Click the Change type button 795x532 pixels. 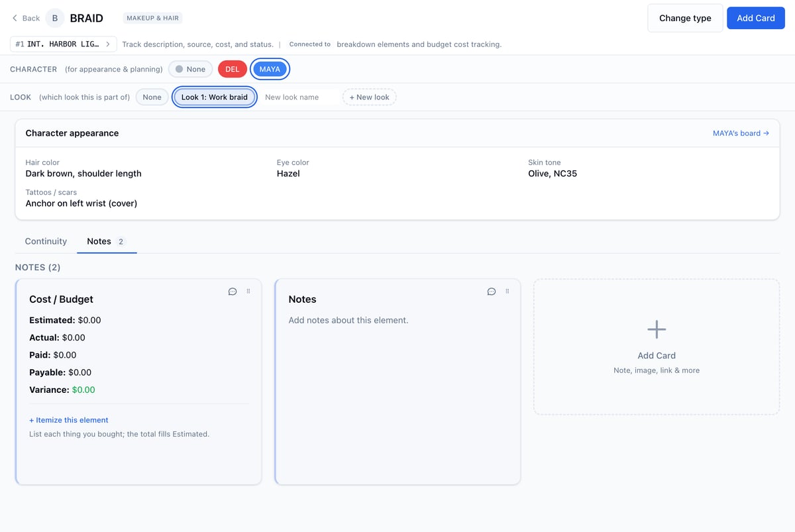(x=685, y=18)
